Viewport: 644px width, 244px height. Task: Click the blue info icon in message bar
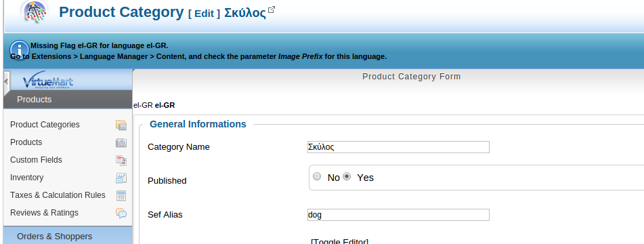click(20, 50)
